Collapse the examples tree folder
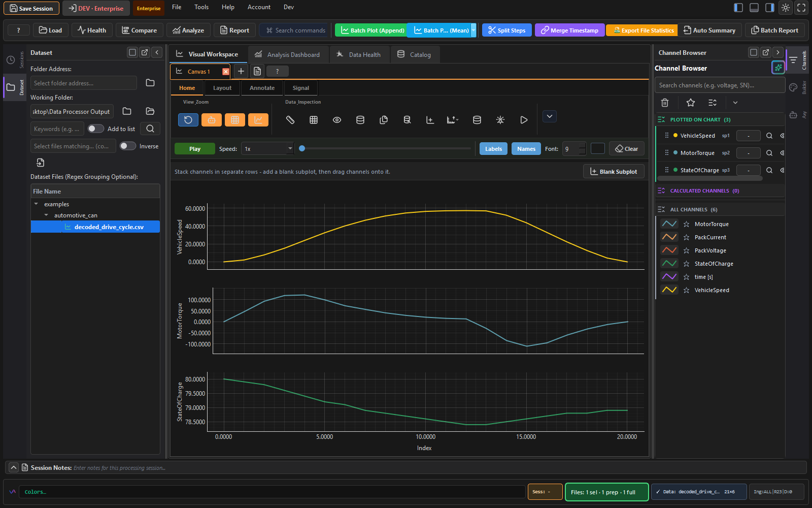The image size is (812, 508). pos(36,204)
